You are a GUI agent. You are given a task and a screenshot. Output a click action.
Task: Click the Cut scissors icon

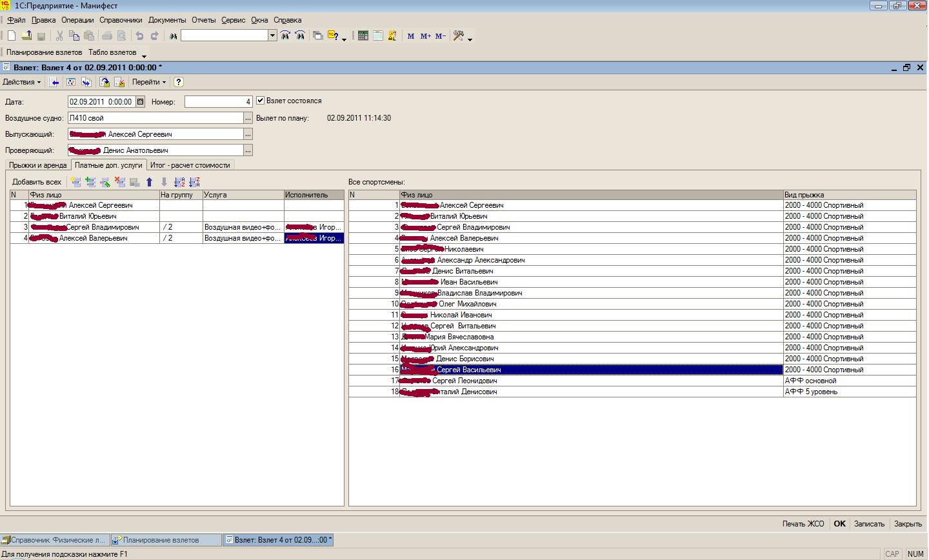[x=60, y=36]
